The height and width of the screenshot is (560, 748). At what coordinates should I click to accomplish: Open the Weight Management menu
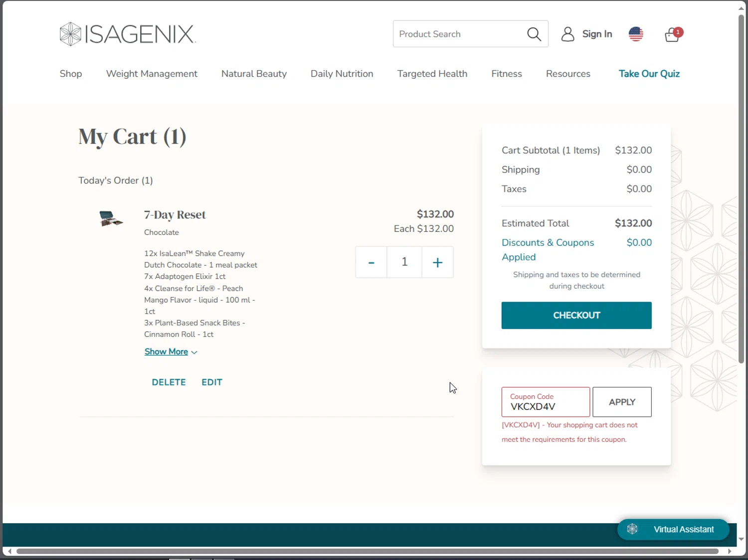(x=152, y=74)
